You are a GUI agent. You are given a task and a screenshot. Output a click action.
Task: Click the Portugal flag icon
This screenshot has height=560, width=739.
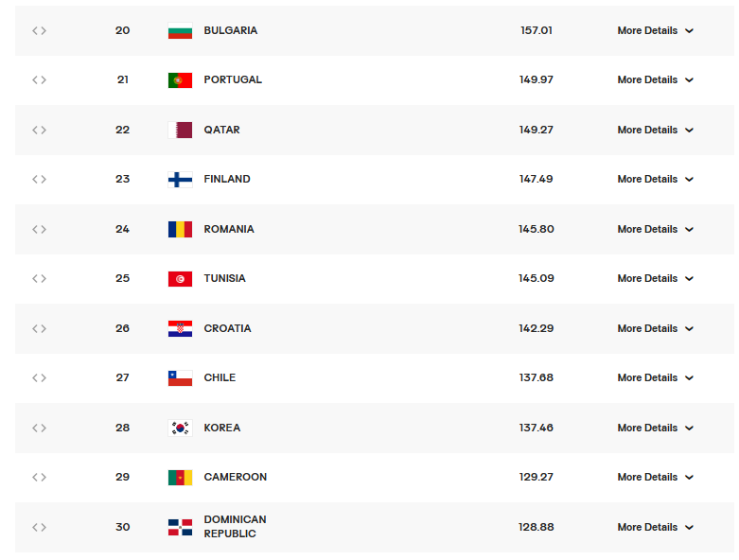180,80
